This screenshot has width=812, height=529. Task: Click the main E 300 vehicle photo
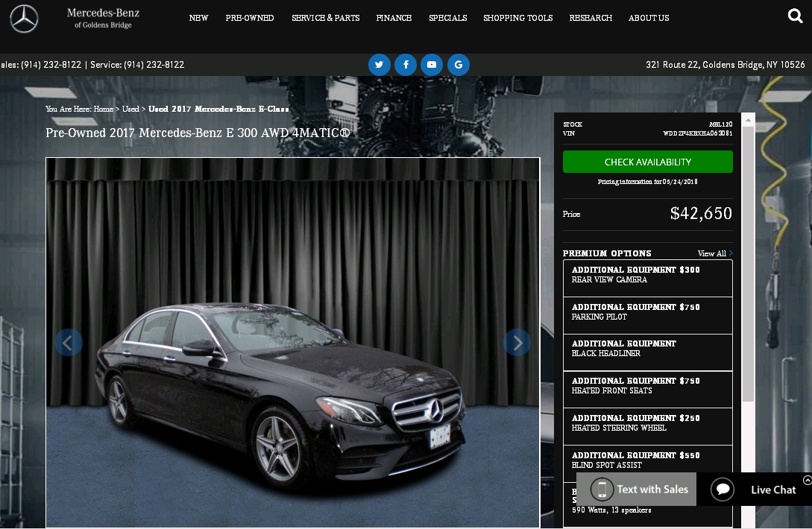[x=292, y=342]
